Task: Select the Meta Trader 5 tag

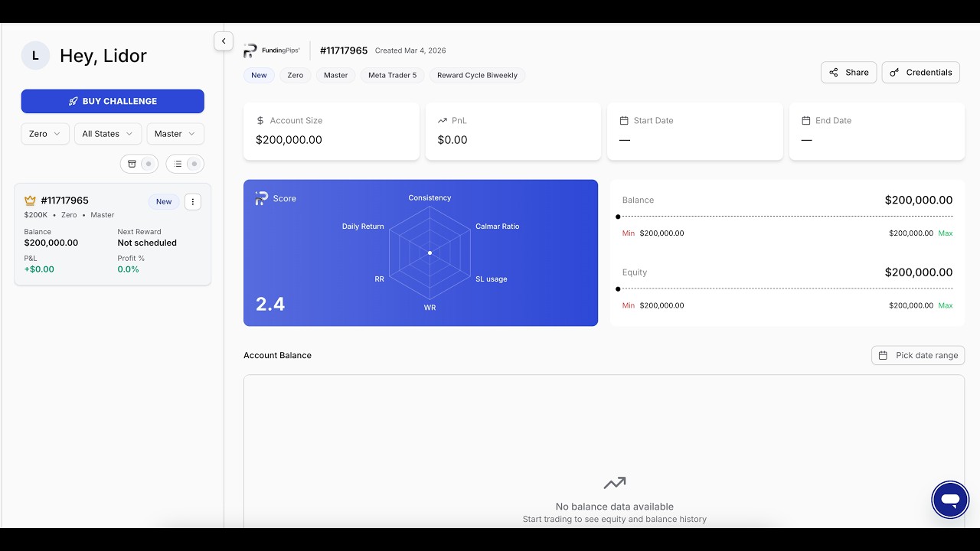Action: (x=393, y=75)
